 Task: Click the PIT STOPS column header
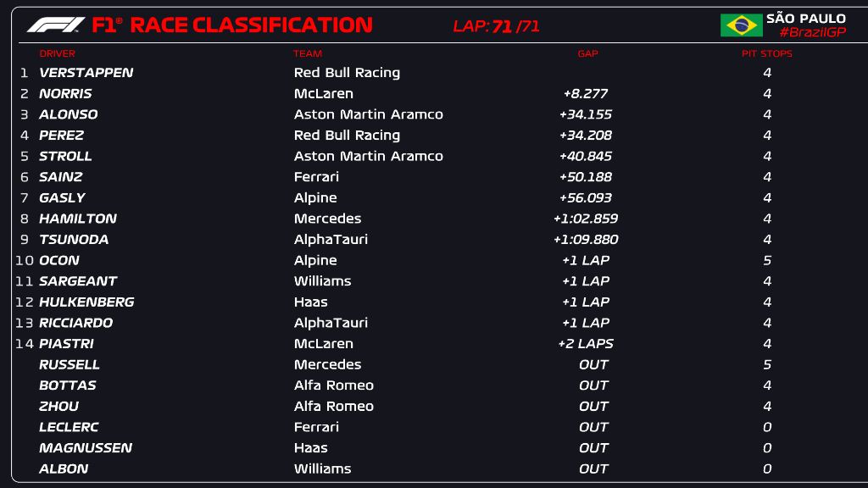pos(766,53)
